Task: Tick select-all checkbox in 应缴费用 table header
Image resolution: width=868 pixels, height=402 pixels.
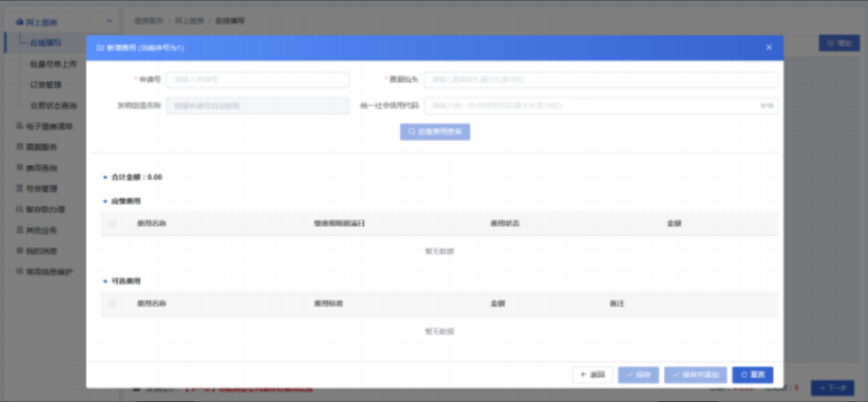Action: 112,224
